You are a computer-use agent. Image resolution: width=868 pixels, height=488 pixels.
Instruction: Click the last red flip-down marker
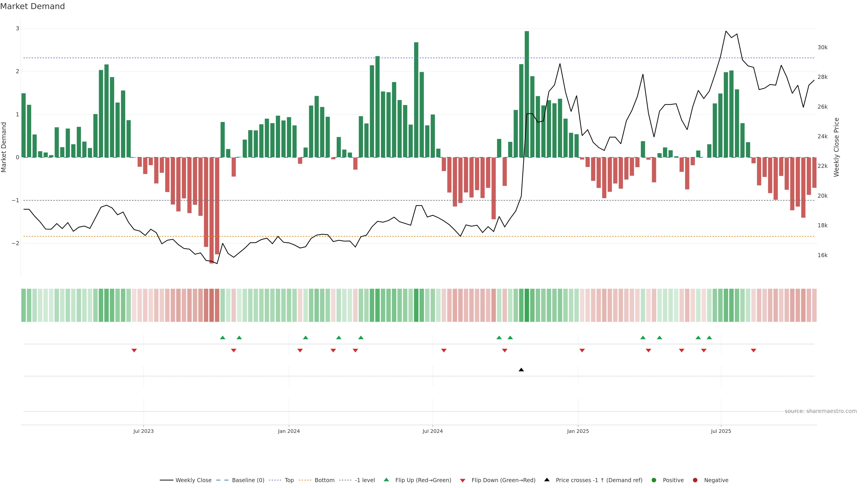tap(753, 351)
